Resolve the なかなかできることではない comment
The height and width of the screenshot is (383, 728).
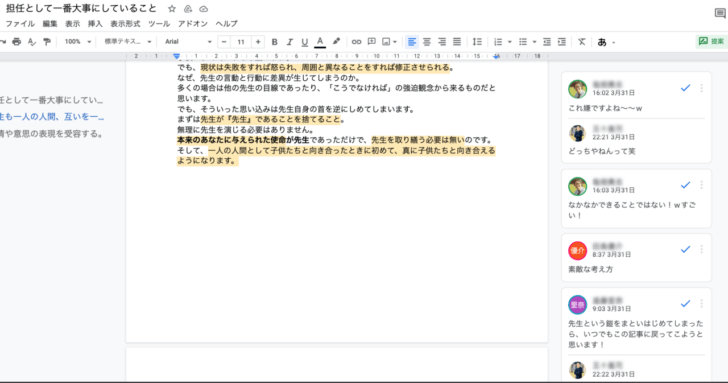click(685, 185)
